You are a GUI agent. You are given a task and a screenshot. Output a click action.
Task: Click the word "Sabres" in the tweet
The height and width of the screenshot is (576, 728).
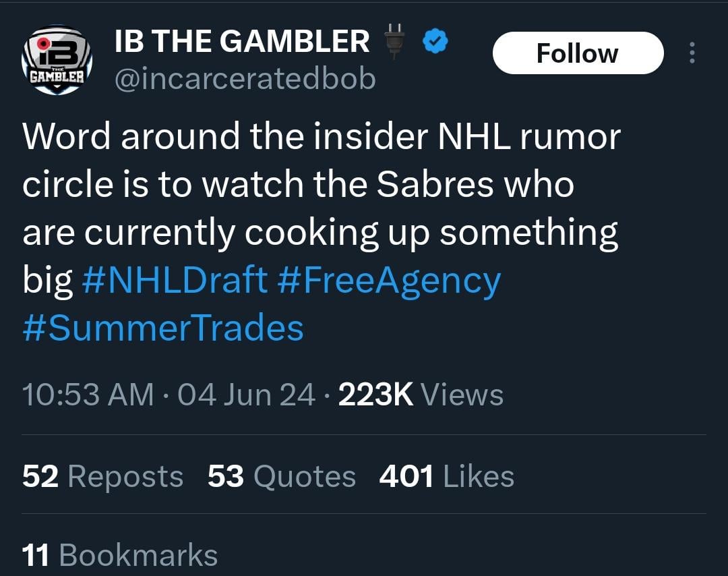pyautogui.click(x=434, y=185)
